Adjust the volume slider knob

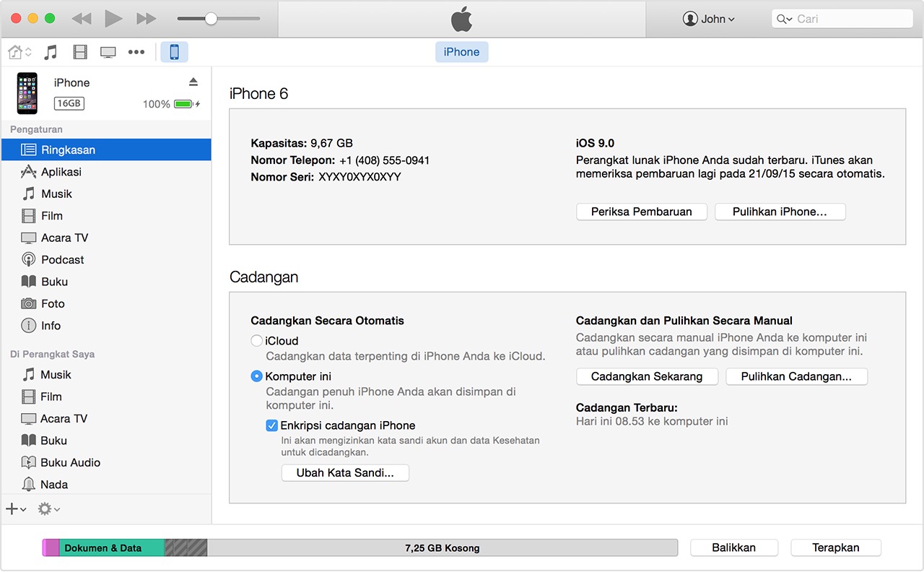[211, 19]
